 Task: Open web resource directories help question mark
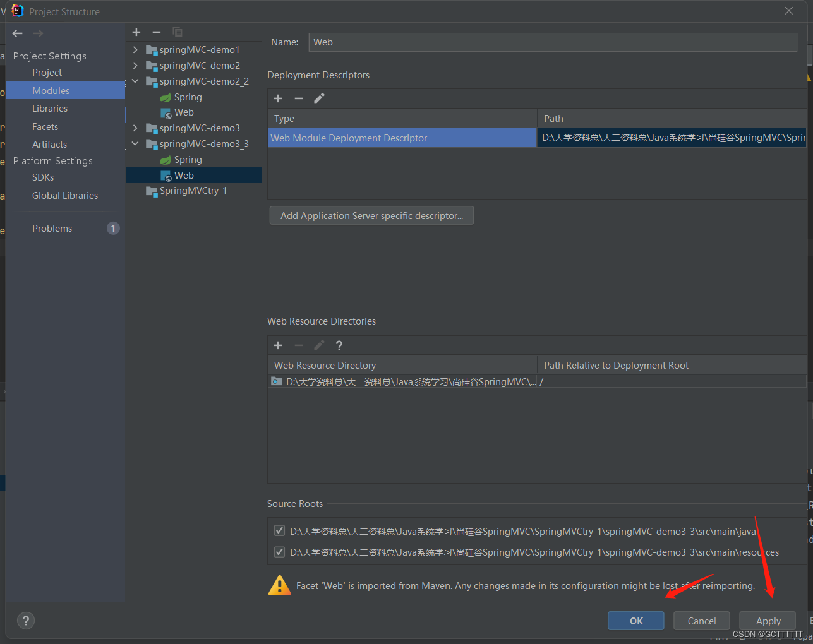click(339, 345)
